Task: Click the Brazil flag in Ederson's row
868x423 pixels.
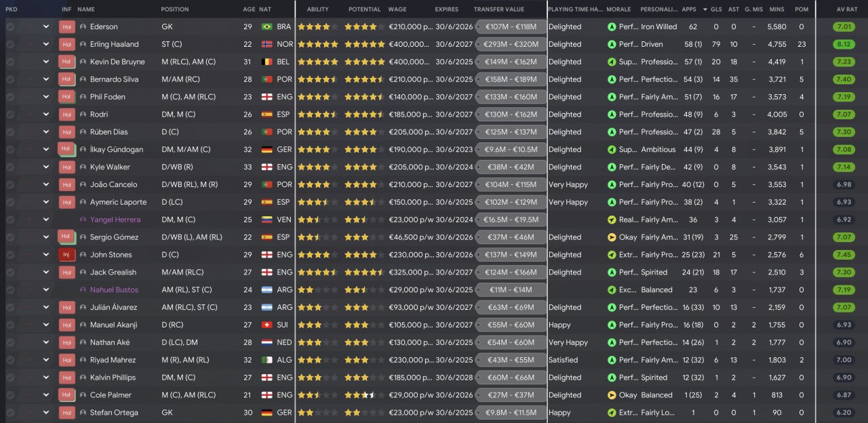Action: 267,27
